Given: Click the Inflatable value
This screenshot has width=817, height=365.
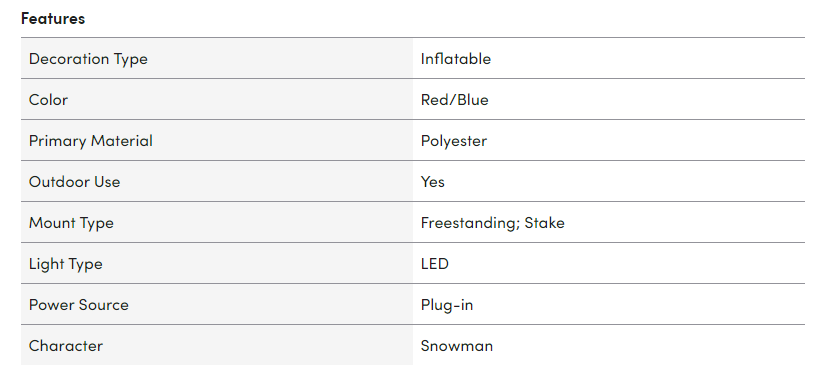Looking at the screenshot, I should tap(455, 58).
